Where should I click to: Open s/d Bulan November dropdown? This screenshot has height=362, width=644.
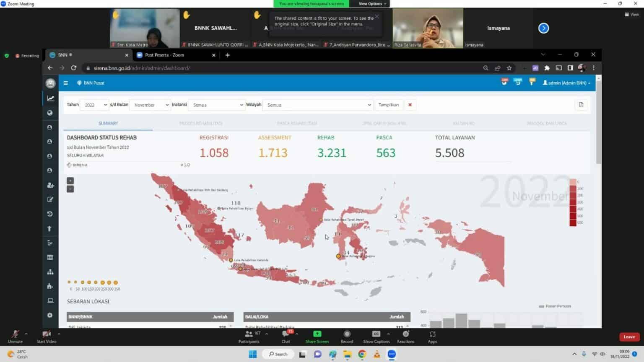(150, 105)
